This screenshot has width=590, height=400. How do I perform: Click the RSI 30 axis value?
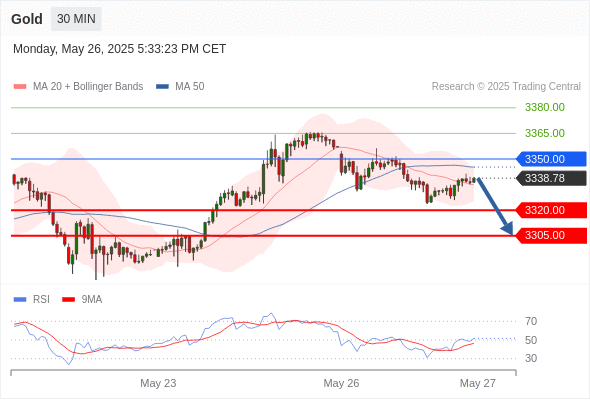pyautogui.click(x=531, y=358)
